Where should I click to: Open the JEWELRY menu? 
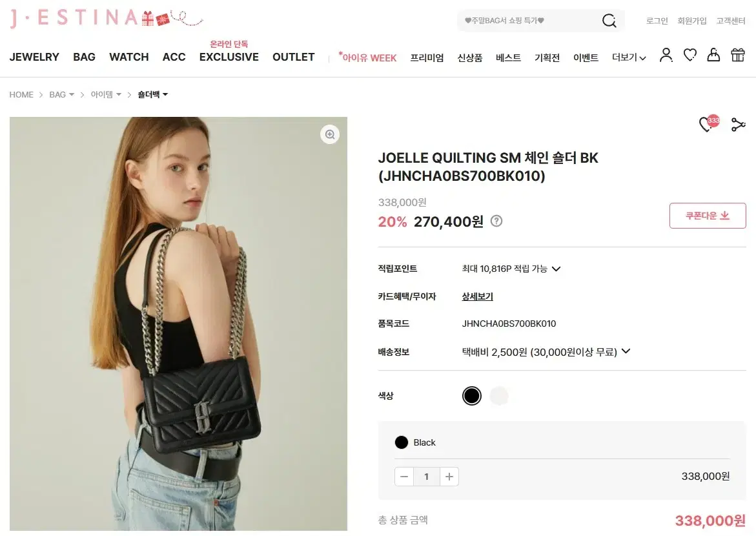click(34, 57)
